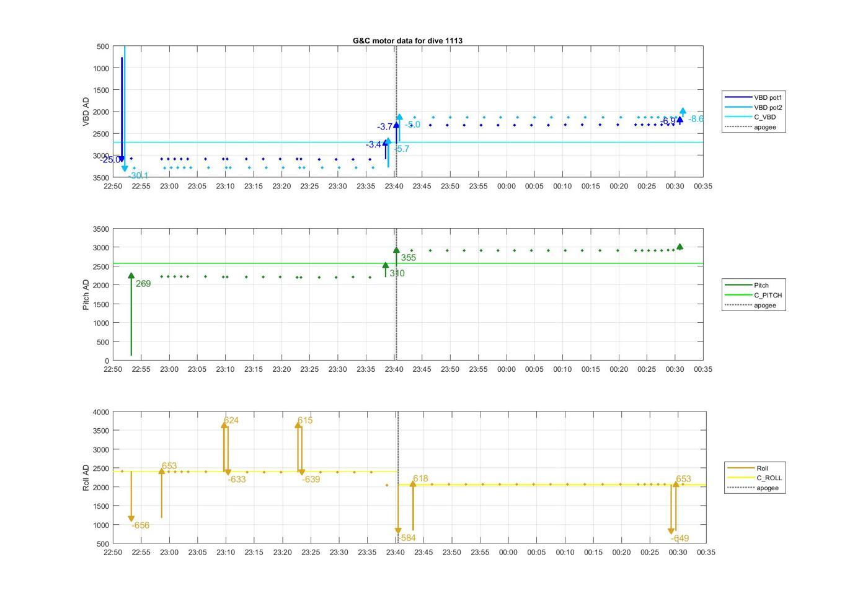The image size is (868, 611).
Task: Click the '-633' roll annotation
Action: pyautogui.click(x=237, y=480)
